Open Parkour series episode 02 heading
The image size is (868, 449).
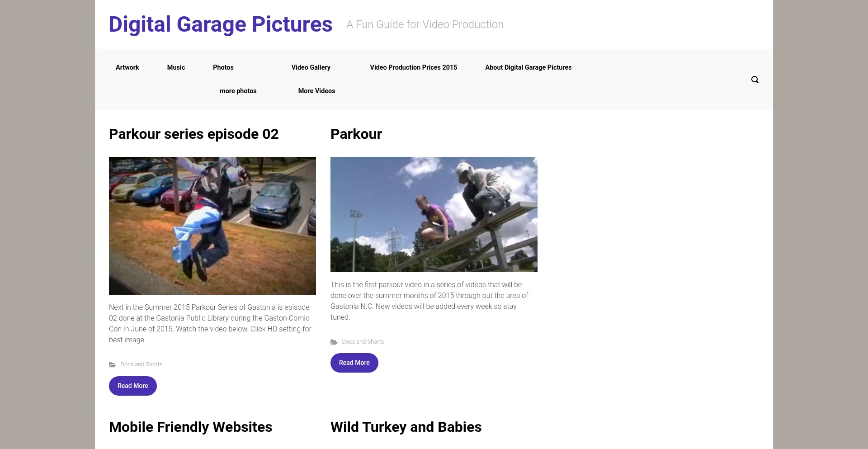pos(193,134)
